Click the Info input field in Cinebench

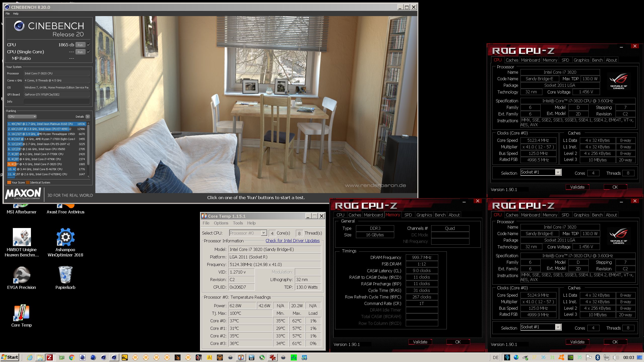pyautogui.click(x=57, y=102)
